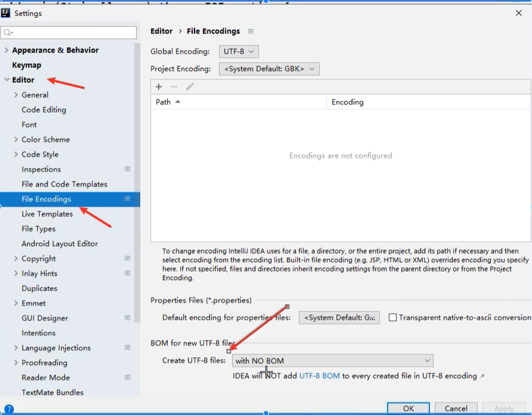
Task: Click the external link arrow after UTF-8 encoding text
Action: click(x=483, y=376)
